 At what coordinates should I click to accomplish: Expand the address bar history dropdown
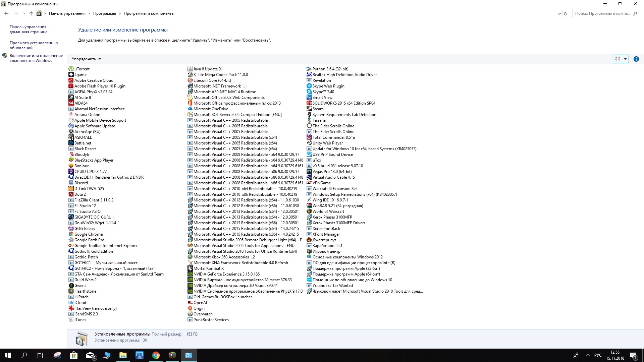click(559, 14)
